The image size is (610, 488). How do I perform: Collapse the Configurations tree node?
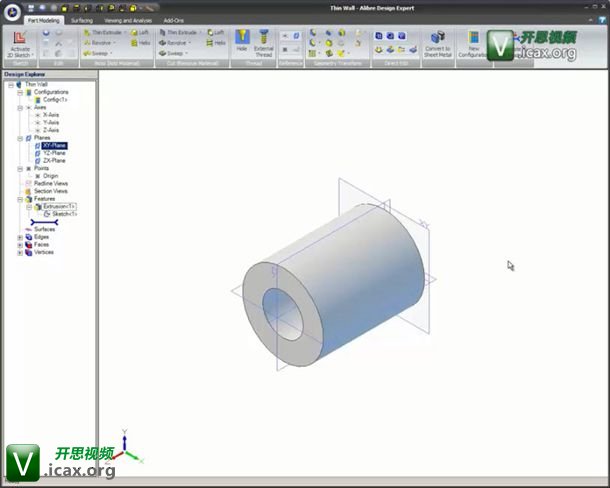coord(20,93)
